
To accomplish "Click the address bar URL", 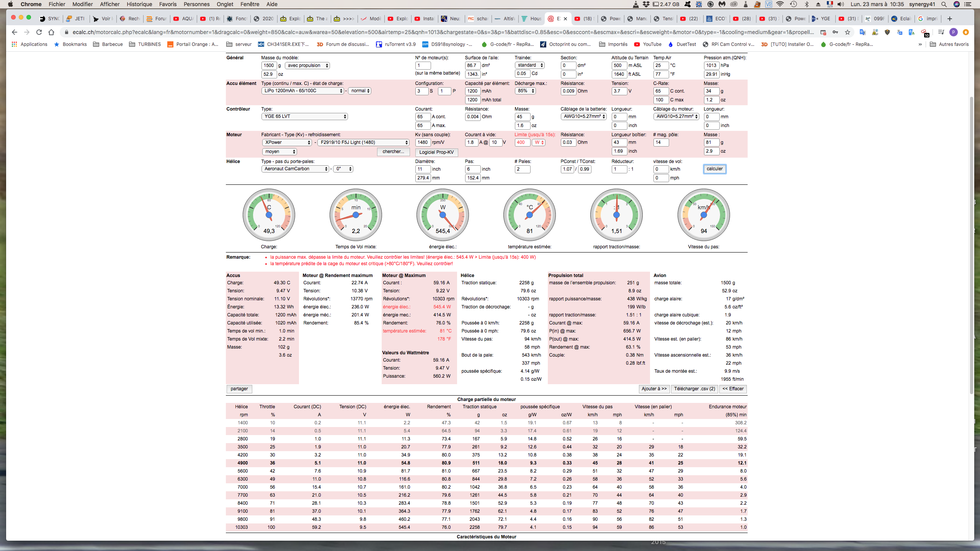I will (443, 32).
